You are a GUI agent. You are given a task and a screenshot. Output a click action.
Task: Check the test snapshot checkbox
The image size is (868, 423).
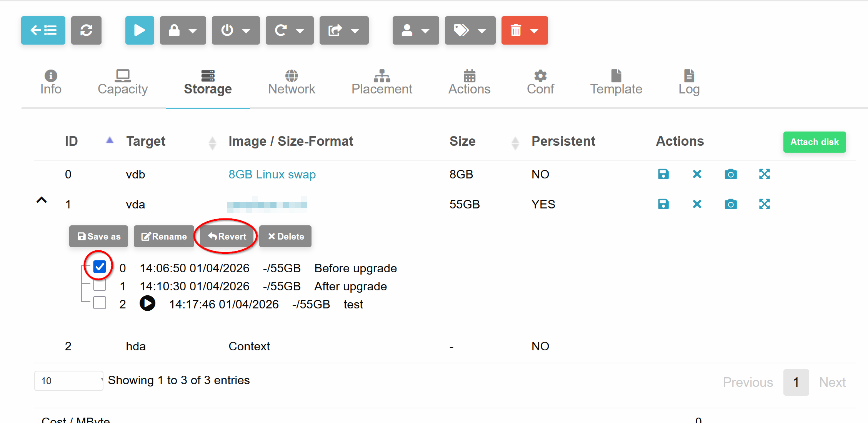[x=100, y=303]
